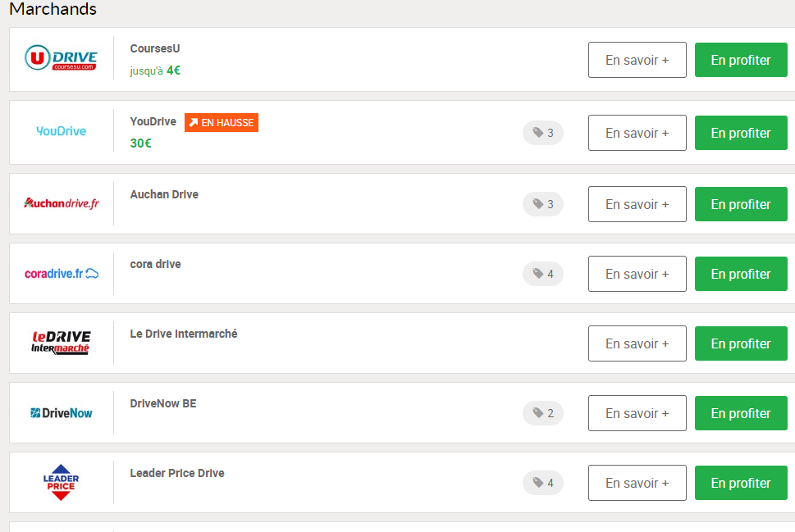The height and width of the screenshot is (532, 795).
Task: Click the Le Drive Intermarché logo
Action: click(61, 343)
